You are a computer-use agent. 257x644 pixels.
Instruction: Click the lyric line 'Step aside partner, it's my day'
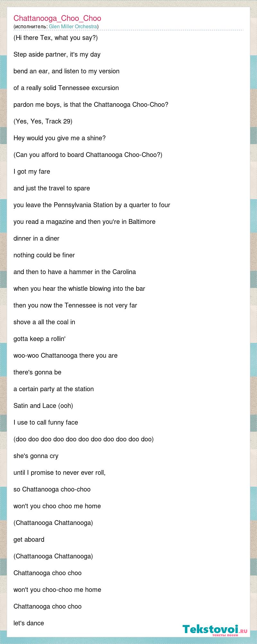57,55
